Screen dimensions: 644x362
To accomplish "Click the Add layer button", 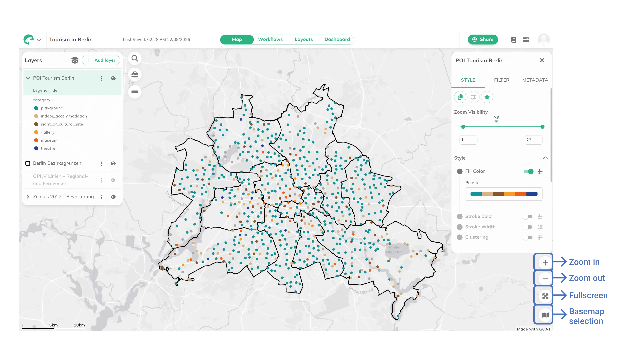I will [101, 60].
